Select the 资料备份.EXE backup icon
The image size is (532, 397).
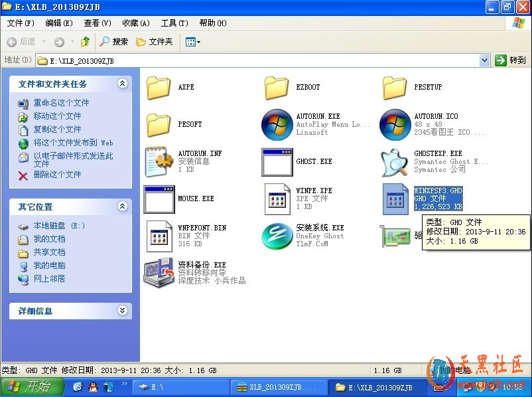click(159, 274)
